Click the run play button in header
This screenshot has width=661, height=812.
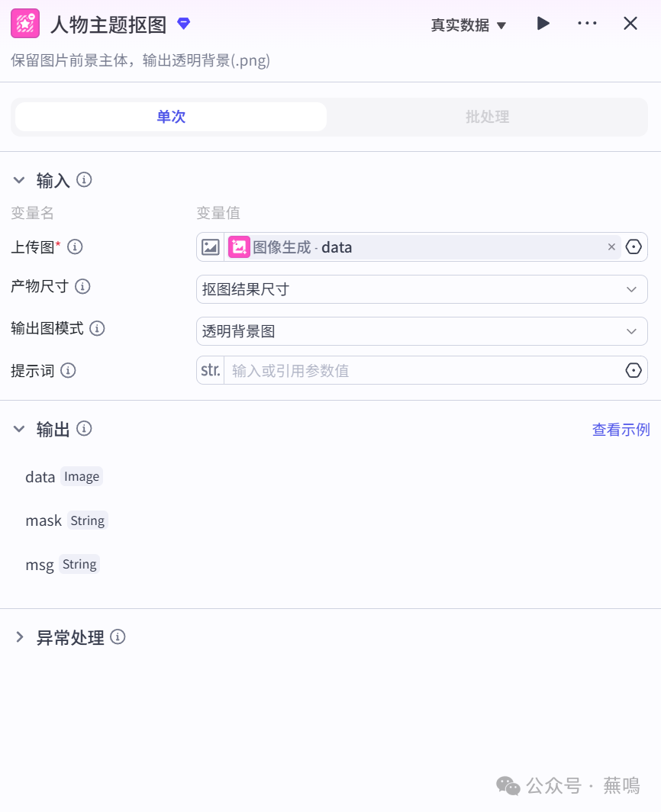543,24
